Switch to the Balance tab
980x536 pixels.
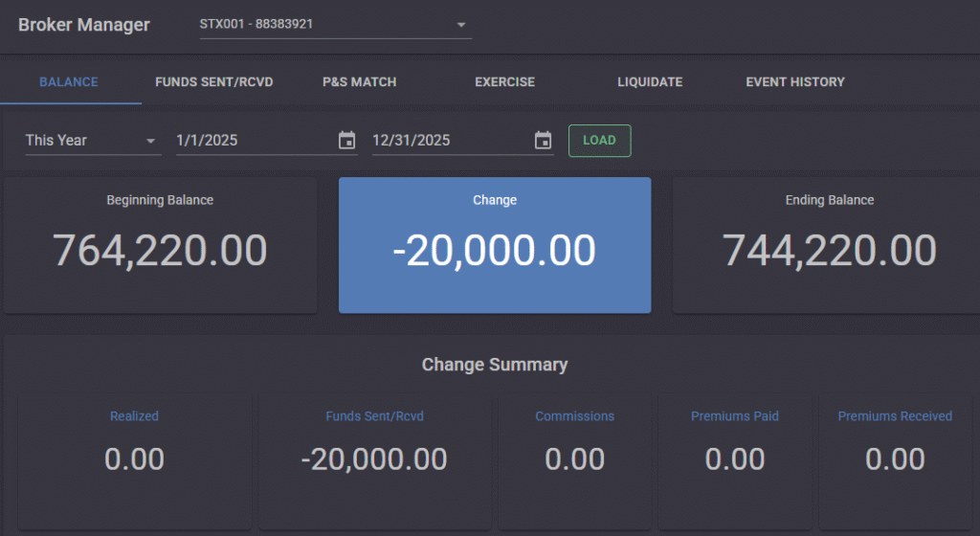point(69,82)
